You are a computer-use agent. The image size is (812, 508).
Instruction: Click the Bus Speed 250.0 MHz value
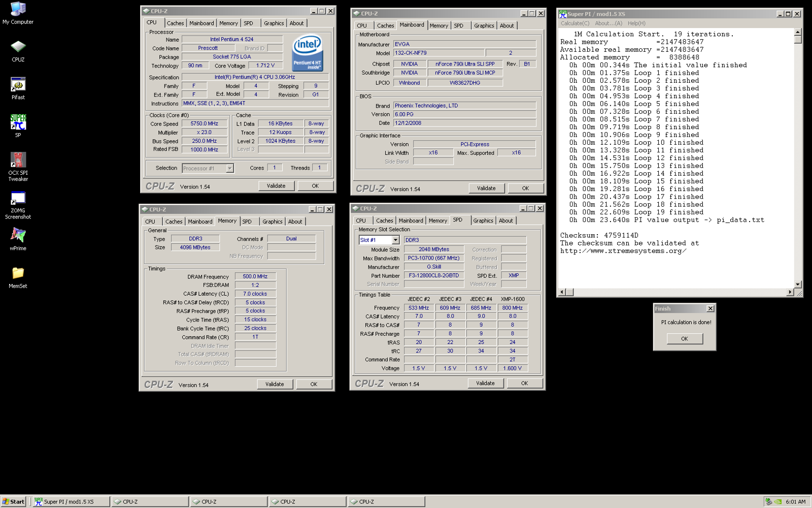pos(204,141)
